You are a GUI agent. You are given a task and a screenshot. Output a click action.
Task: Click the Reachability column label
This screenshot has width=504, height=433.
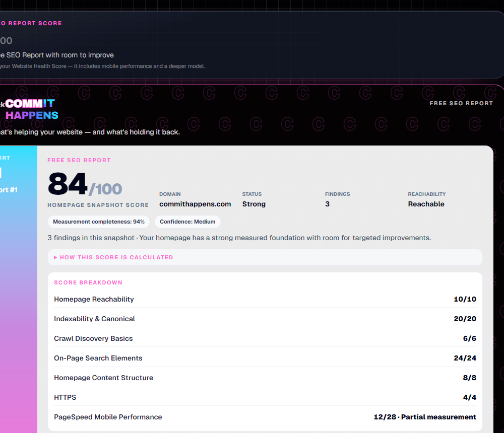pyautogui.click(x=427, y=194)
